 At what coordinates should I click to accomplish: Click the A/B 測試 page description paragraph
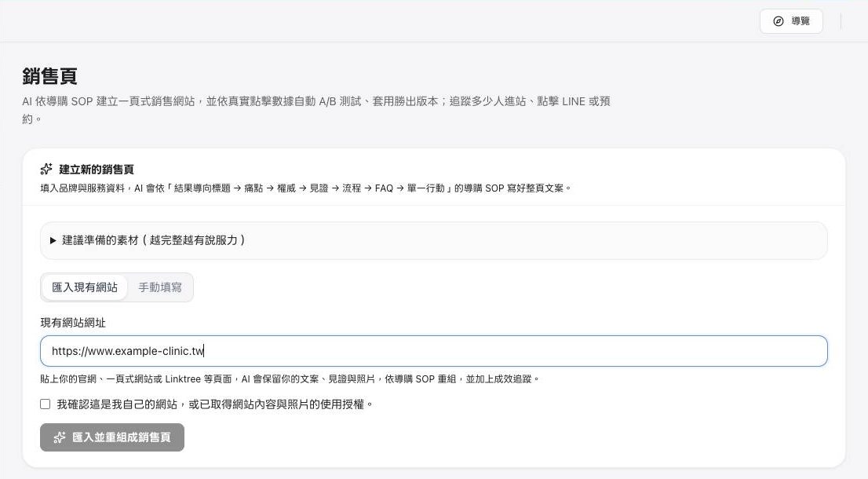coord(316,110)
